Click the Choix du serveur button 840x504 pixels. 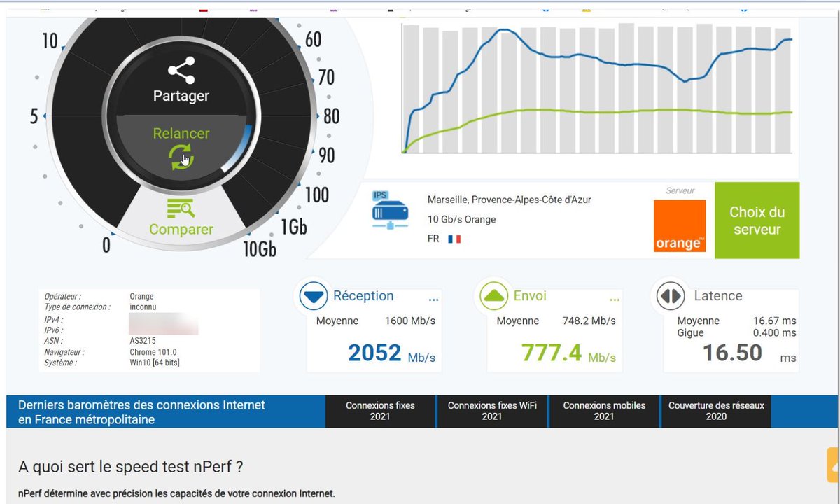[757, 220]
